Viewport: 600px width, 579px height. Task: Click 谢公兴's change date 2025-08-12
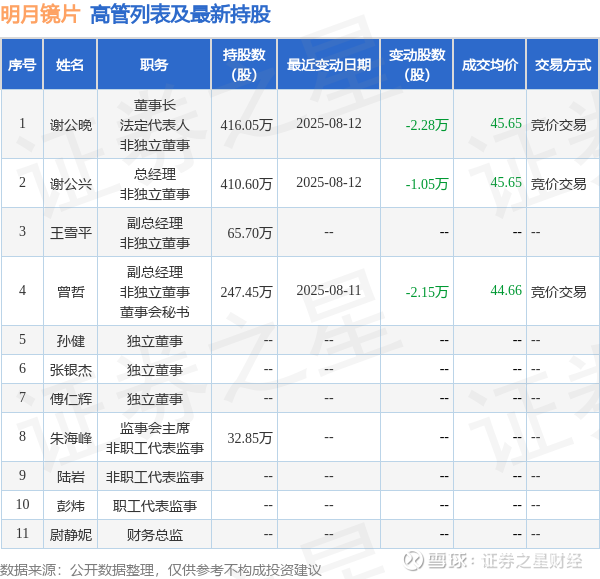pyautogui.click(x=329, y=182)
